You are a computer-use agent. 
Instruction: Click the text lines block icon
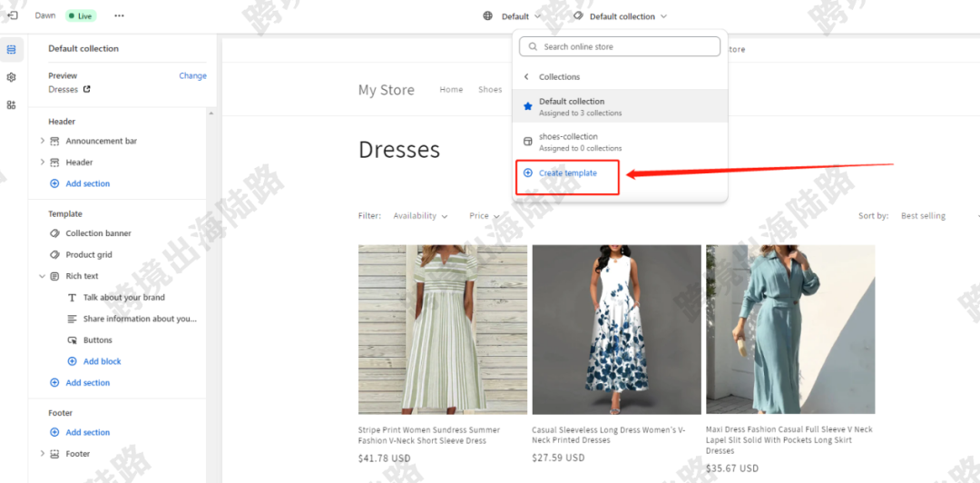[x=72, y=319]
